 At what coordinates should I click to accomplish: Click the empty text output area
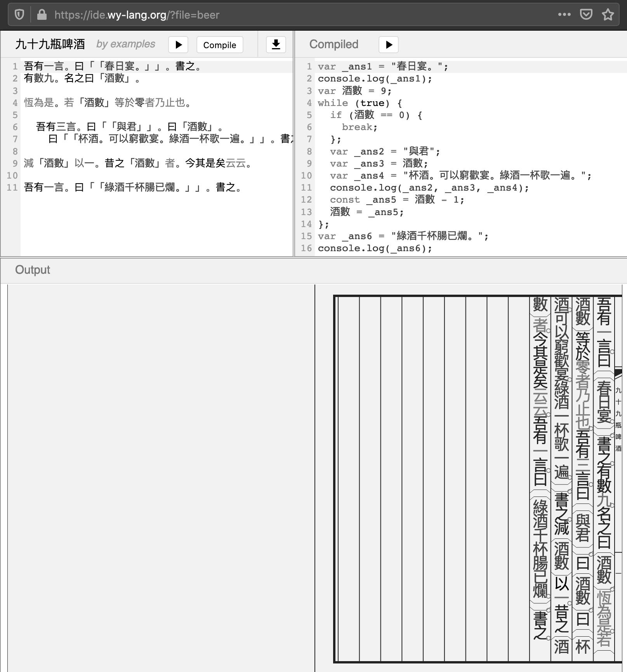tap(161, 478)
